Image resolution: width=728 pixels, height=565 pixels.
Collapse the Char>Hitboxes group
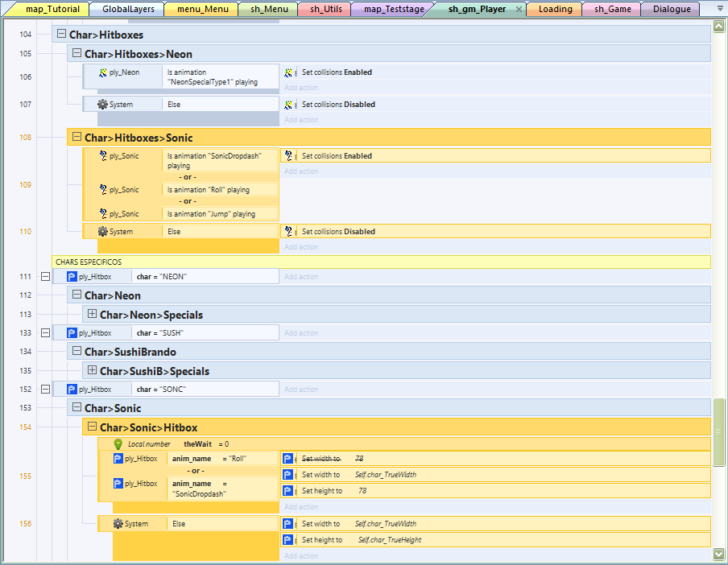coord(62,35)
